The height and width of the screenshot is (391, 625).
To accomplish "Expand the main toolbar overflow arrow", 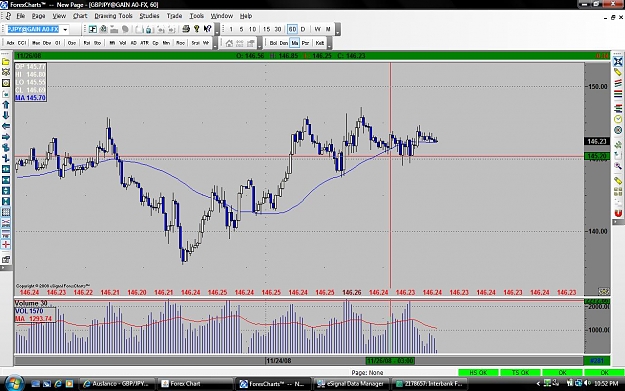I will point(217,29).
